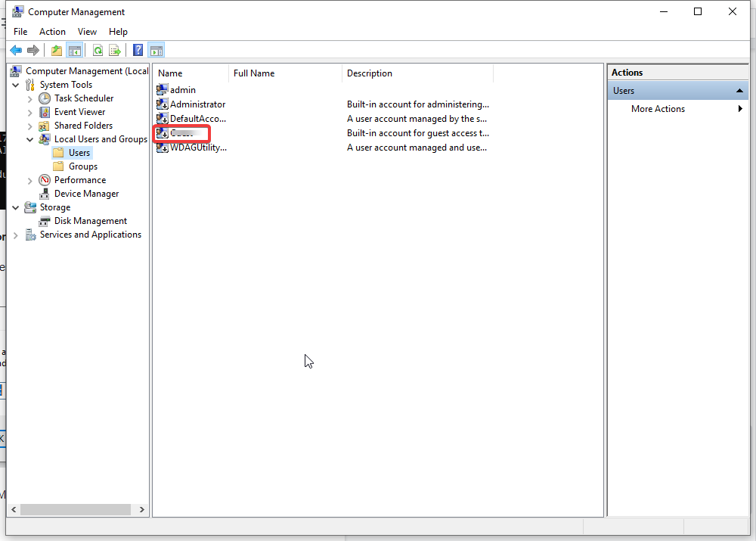Image resolution: width=756 pixels, height=541 pixels.
Task: Open the File menu
Action: [20, 31]
